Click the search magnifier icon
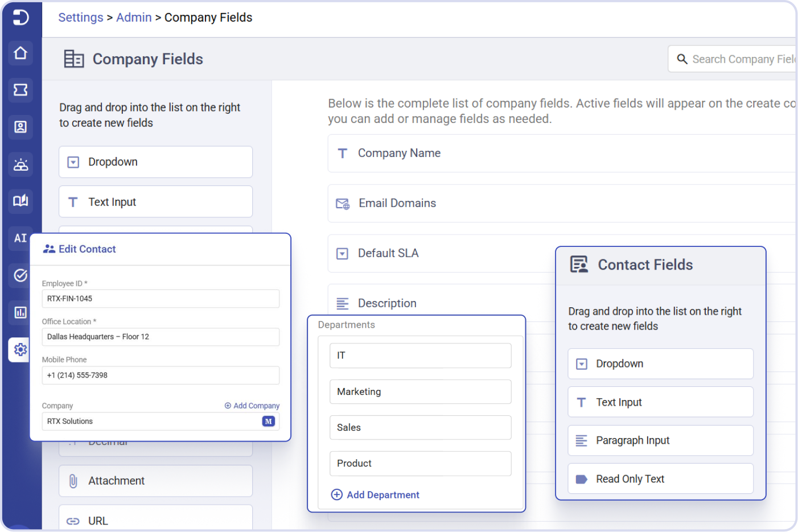 pyautogui.click(x=682, y=59)
